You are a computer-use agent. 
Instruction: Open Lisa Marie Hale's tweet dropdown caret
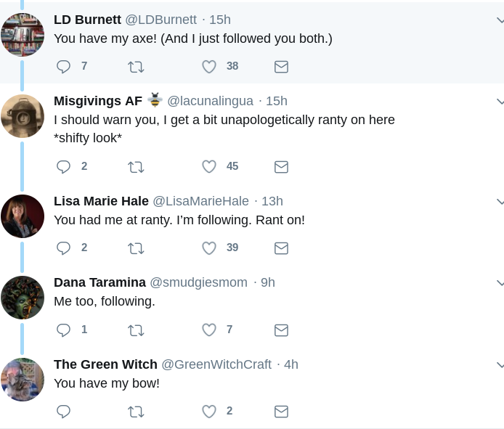pyautogui.click(x=500, y=201)
